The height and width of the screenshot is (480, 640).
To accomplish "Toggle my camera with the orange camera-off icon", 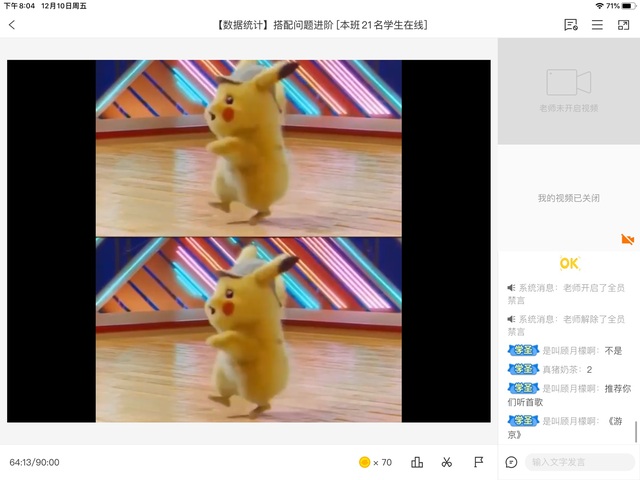I will coord(627,239).
